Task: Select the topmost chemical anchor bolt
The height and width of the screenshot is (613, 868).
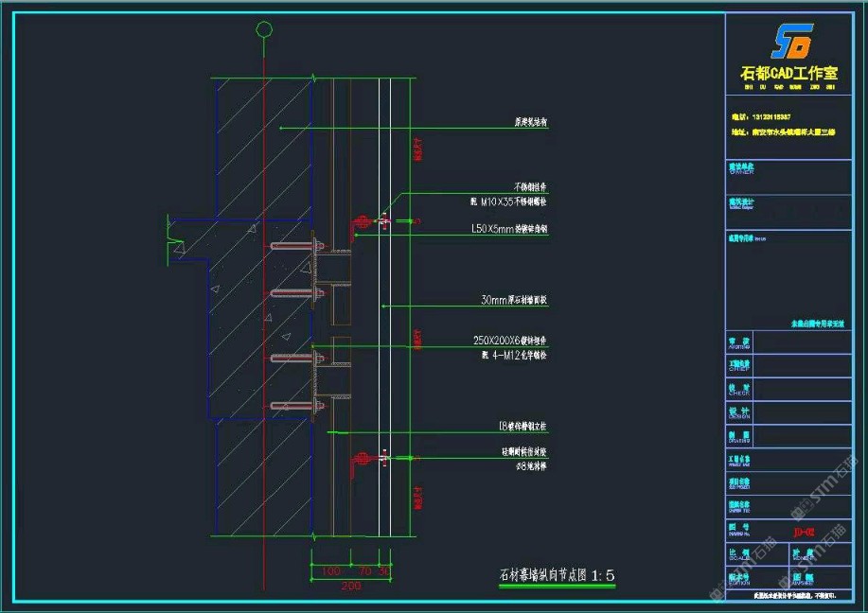Action: (295, 247)
